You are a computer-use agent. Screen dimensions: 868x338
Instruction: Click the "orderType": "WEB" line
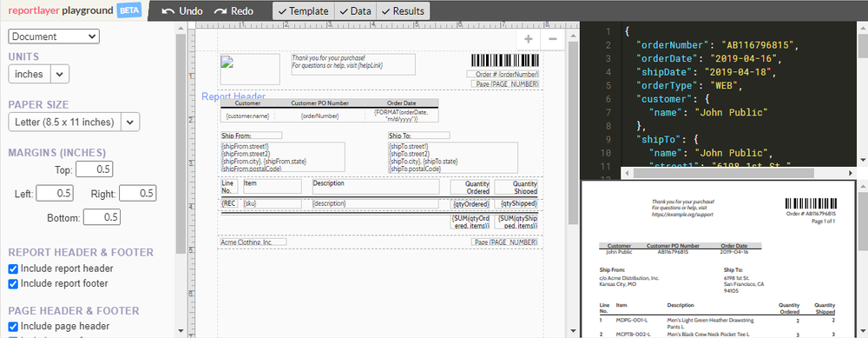(x=688, y=86)
